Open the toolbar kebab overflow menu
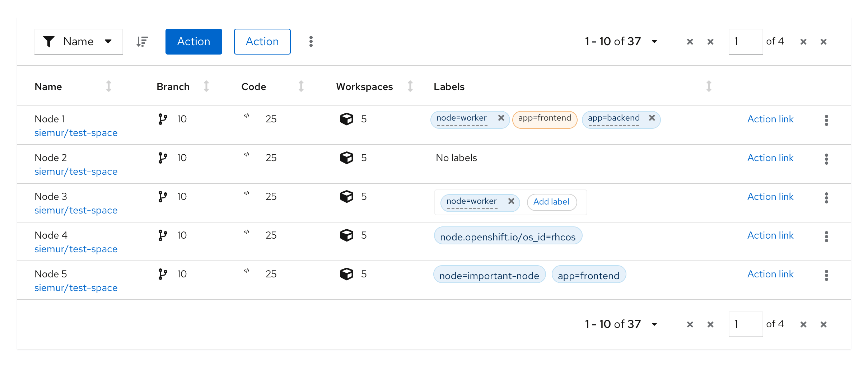The image size is (868, 366). [311, 42]
